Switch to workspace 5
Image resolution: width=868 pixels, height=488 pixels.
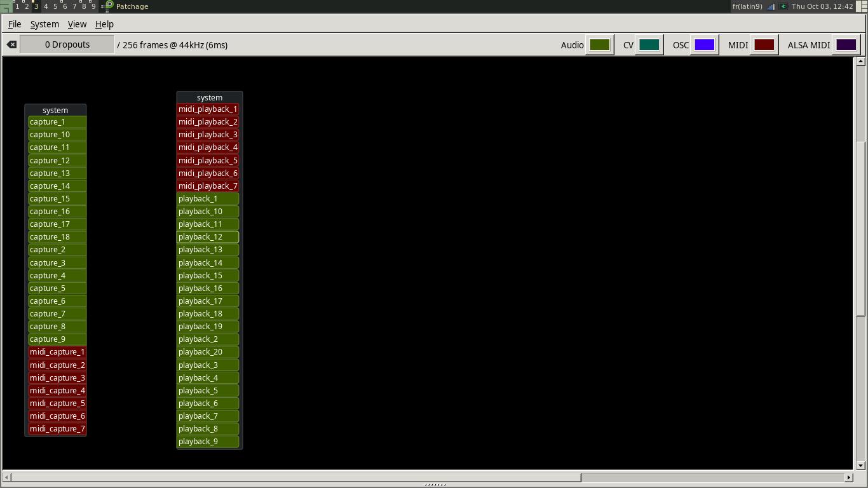pos(55,6)
